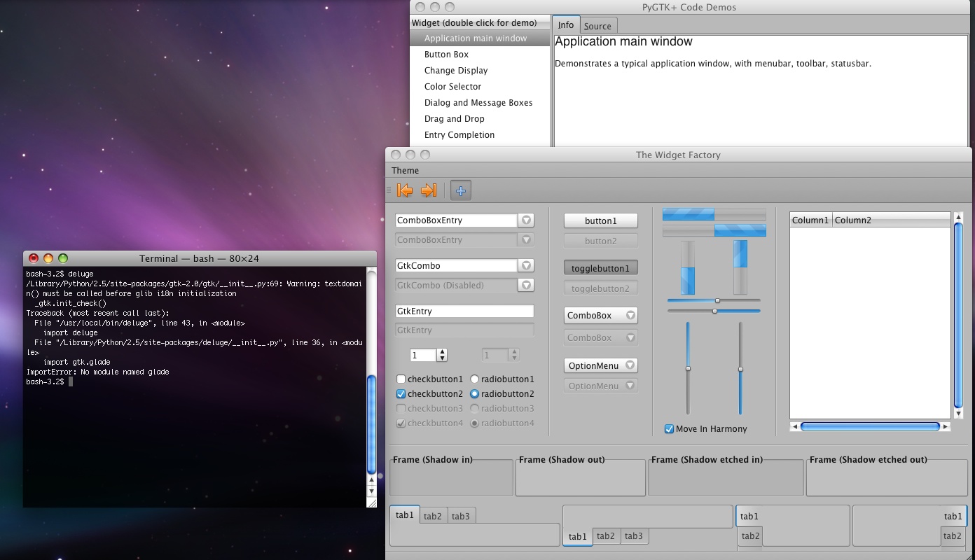
Task: Open the enabled ComboBox dropdown
Action: [x=600, y=315]
